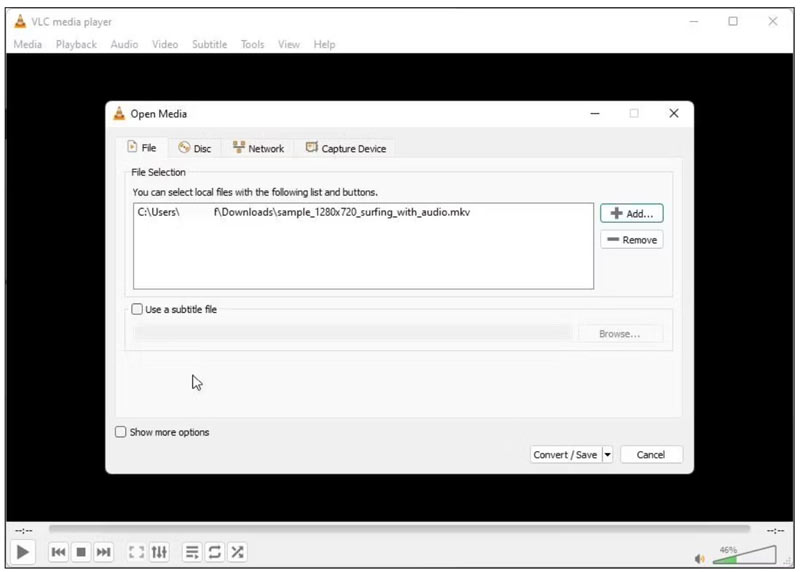Open the Subtitle menu
Image resolution: width=800 pixels, height=572 pixels.
tap(209, 44)
